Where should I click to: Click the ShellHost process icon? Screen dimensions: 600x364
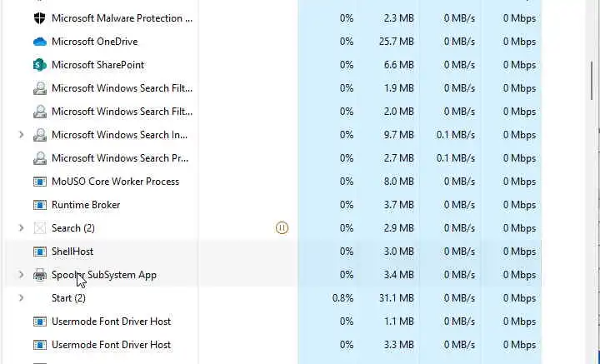pos(39,252)
